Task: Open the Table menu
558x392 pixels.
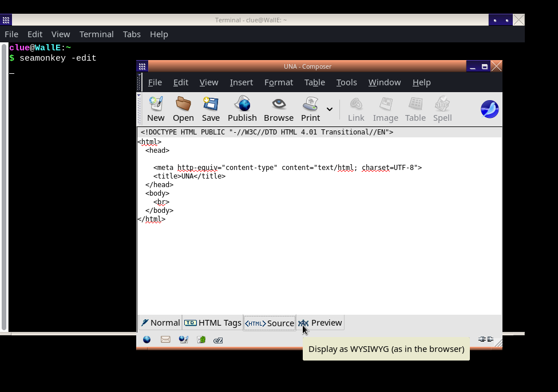Action: 315,82
